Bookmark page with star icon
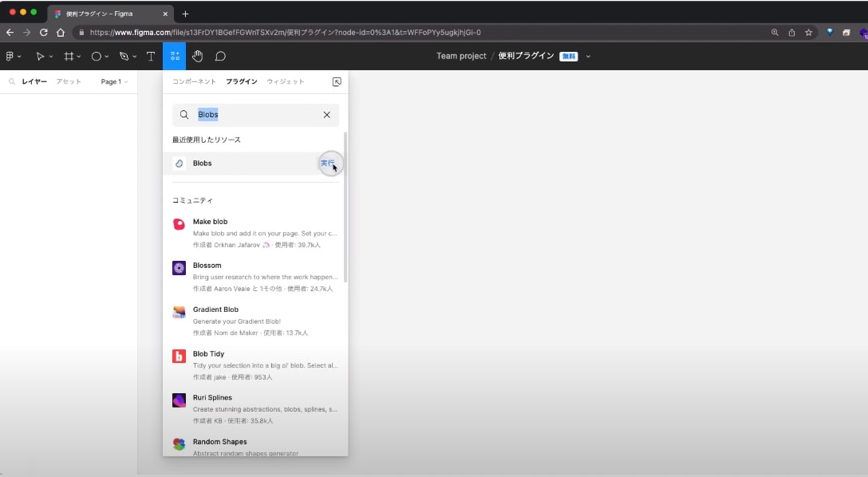This screenshot has height=477, width=868. tap(809, 33)
